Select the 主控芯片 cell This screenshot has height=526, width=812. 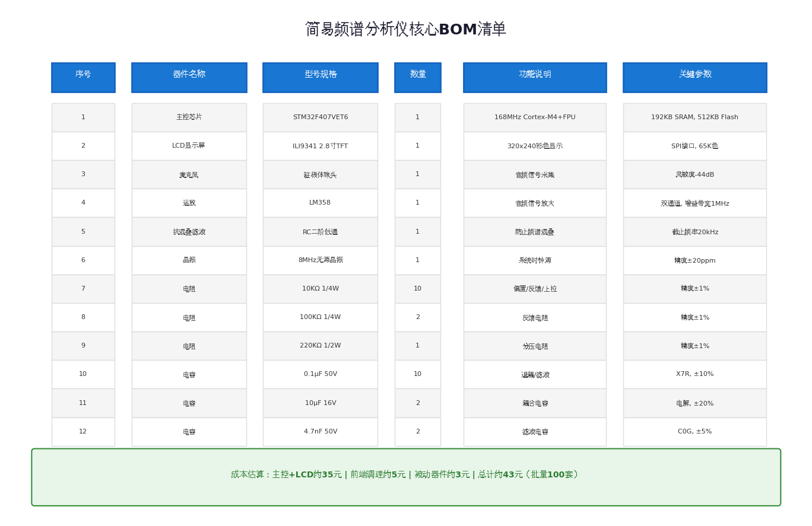tap(189, 117)
